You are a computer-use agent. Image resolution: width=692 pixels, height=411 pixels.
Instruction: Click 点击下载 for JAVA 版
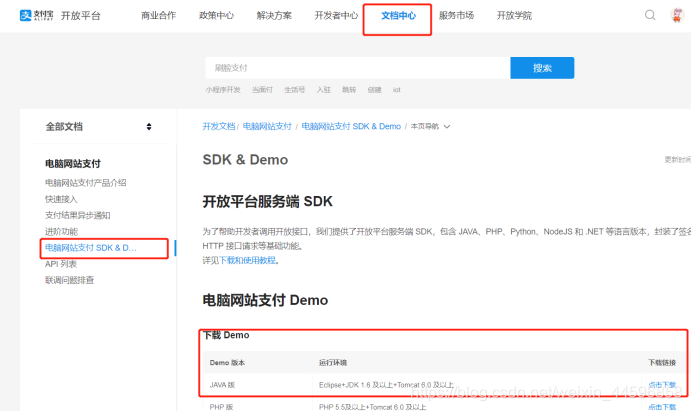[662, 385]
